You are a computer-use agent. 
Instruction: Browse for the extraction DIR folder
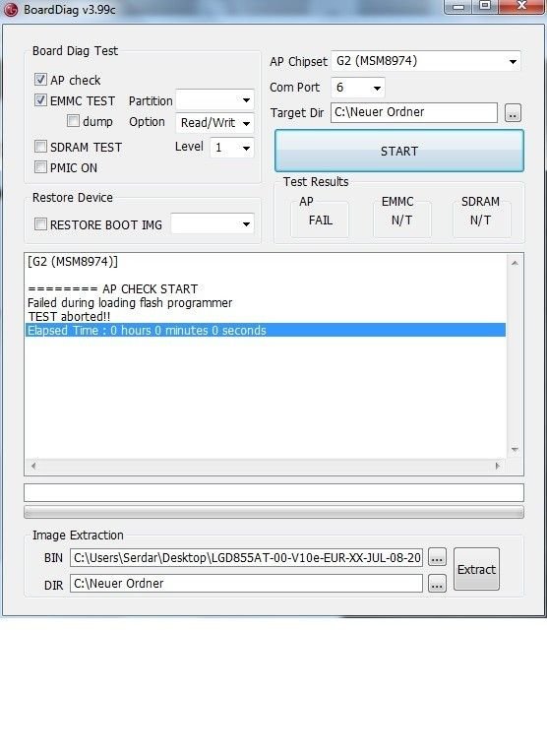coord(437,585)
